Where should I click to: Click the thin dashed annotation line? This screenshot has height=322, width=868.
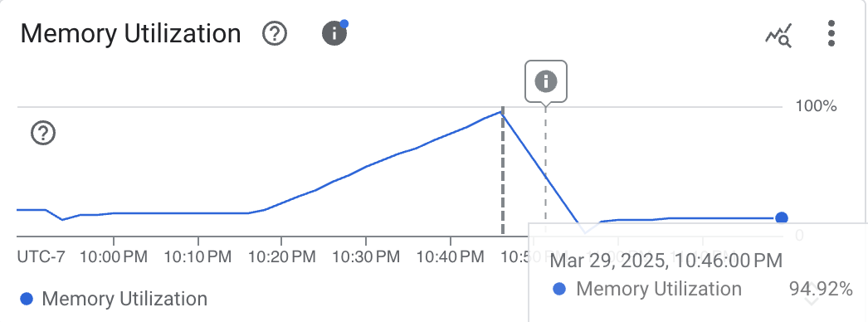click(x=545, y=166)
